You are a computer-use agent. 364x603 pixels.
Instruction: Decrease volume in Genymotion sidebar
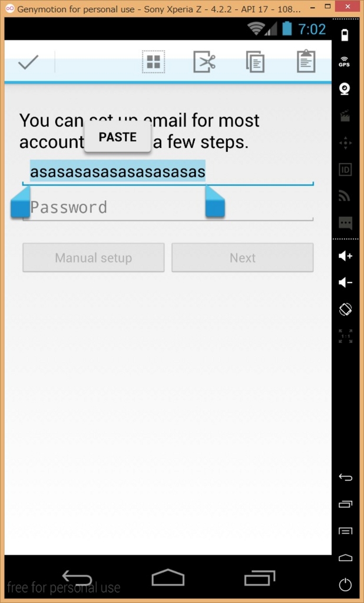point(345,283)
